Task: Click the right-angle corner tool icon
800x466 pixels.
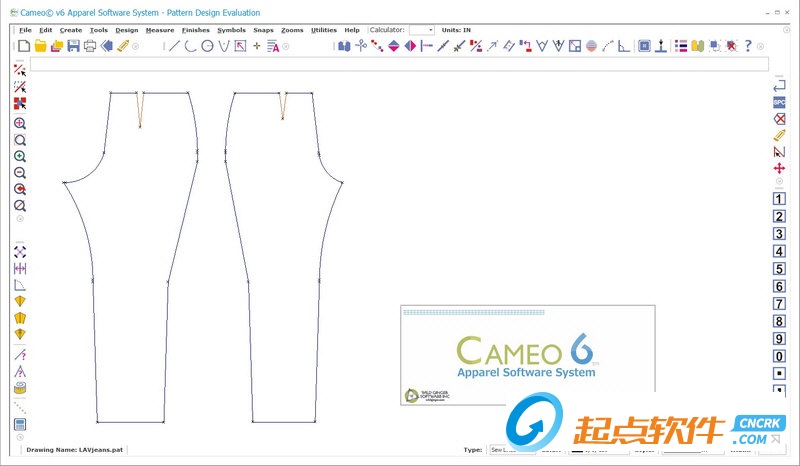Action: point(624,46)
